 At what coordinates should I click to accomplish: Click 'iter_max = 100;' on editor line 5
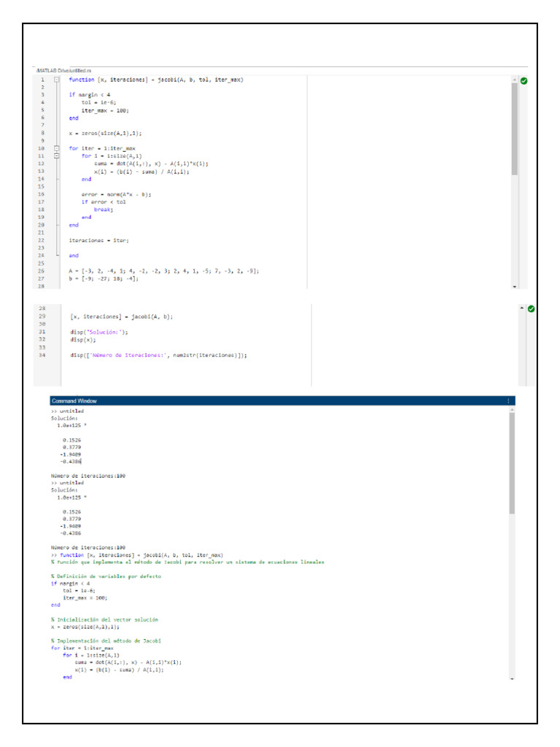(105, 110)
